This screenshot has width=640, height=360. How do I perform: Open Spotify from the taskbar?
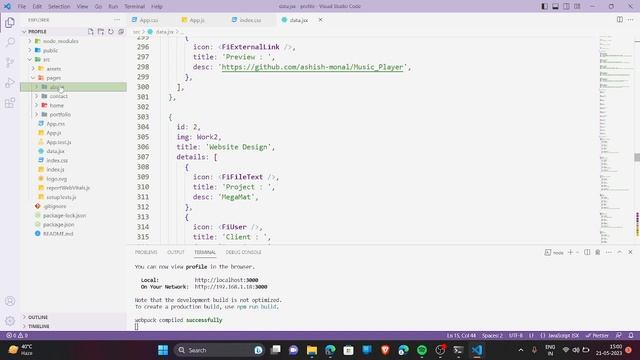tap(422, 350)
